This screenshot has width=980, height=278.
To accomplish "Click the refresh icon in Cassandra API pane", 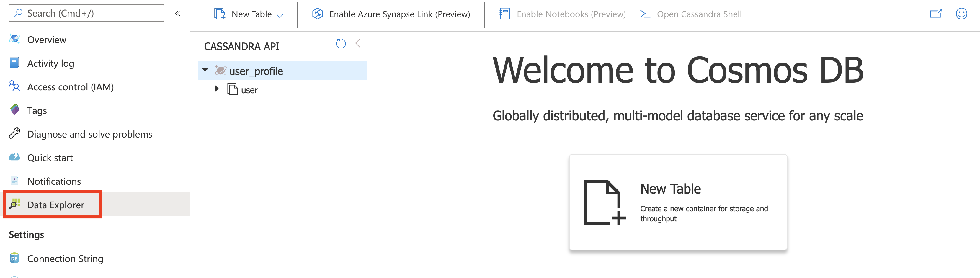I will click(x=340, y=44).
